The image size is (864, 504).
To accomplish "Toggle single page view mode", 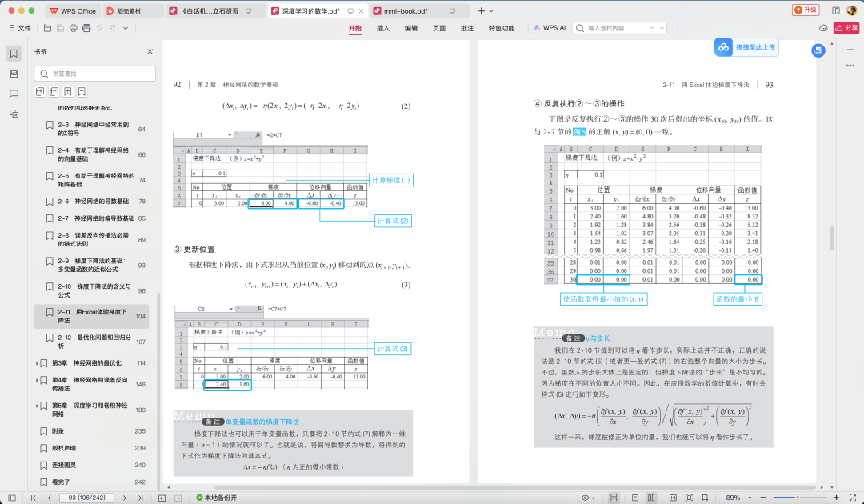I will click(x=635, y=498).
